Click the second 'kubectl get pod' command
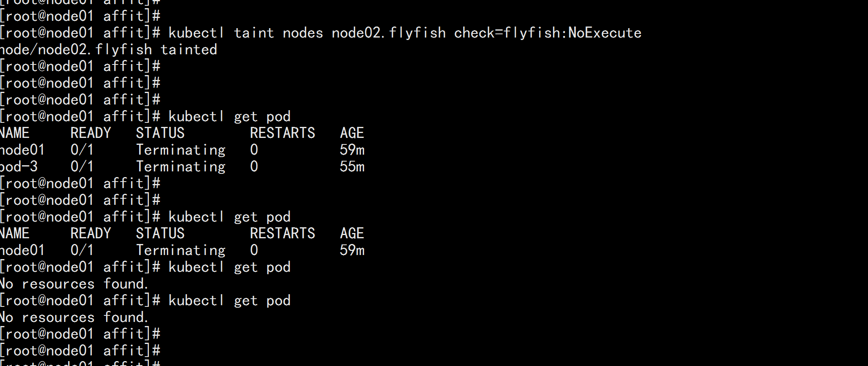The image size is (868, 366). 229,217
